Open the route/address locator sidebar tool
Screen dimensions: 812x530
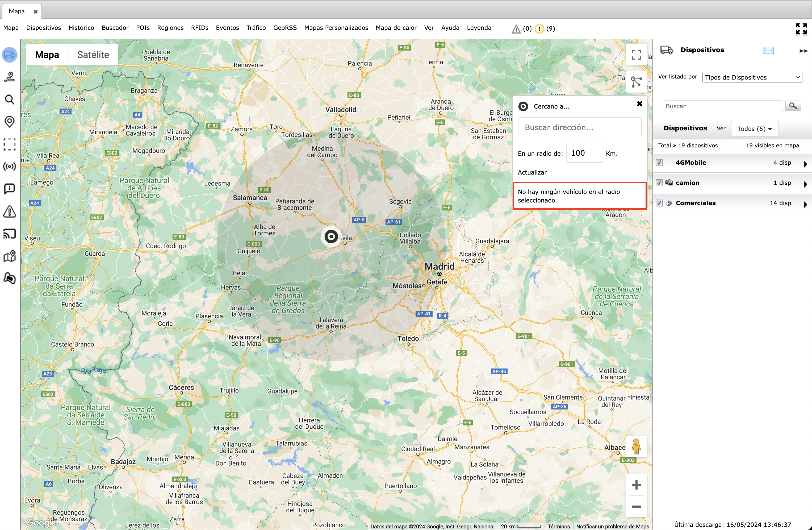(x=10, y=77)
